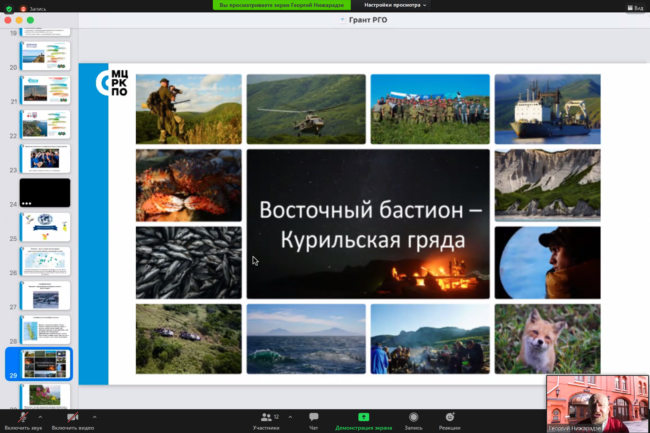
Task: Select the black slide 24 thumbnail
Action: (45, 193)
